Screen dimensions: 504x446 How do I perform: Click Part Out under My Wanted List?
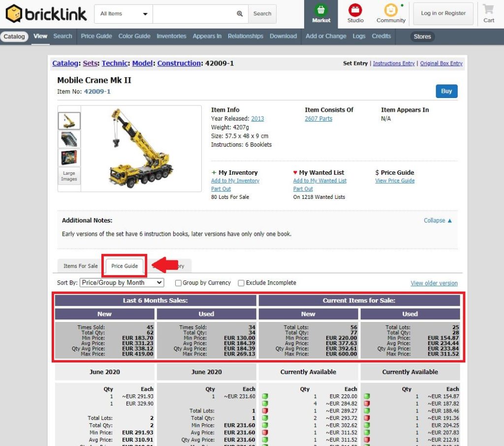pos(303,189)
